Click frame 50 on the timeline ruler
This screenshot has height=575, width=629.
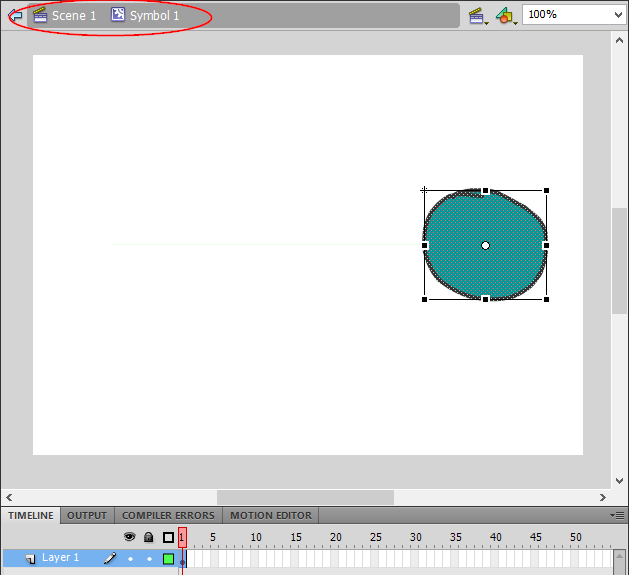[576, 537]
